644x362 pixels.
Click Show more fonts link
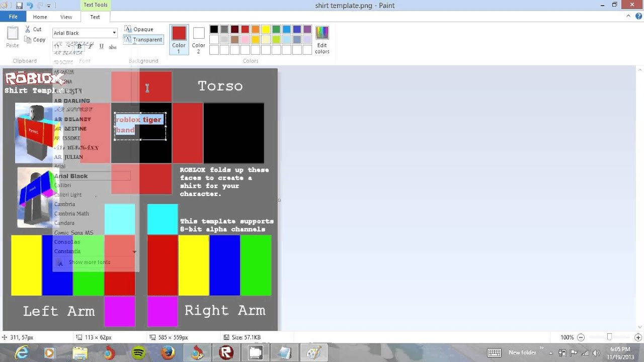pos(89,262)
